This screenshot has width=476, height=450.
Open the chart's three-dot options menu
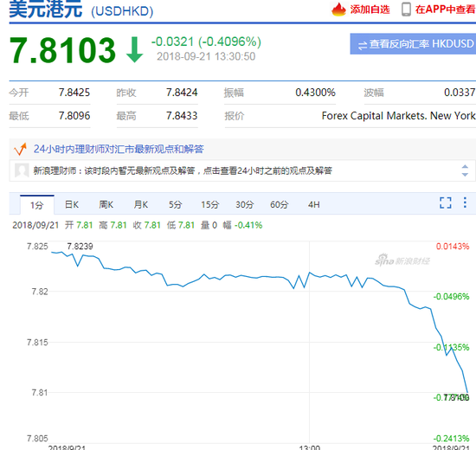[x=465, y=202]
